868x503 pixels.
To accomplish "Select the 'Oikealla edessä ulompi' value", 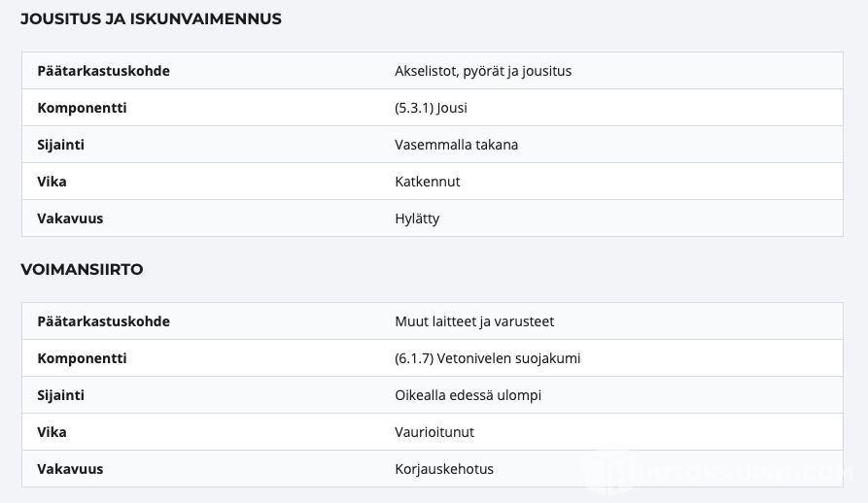I will click(468, 395).
